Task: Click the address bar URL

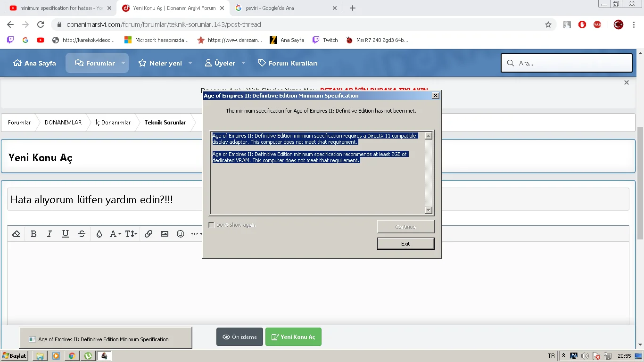Action: [165, 25]
